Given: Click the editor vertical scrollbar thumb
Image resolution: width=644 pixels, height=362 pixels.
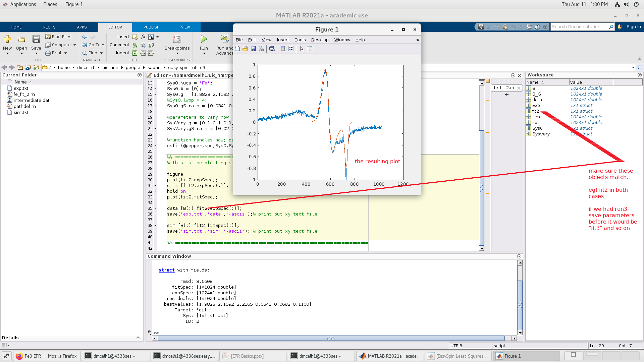Looking at the screenshot, I should pos(482,188).
